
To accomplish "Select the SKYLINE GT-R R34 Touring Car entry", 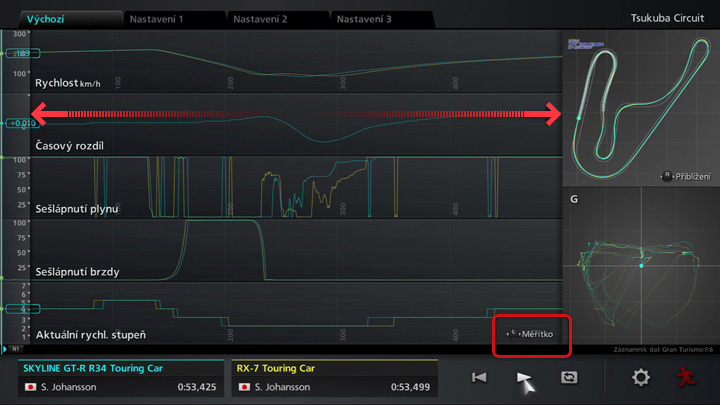I will (121, 378).
